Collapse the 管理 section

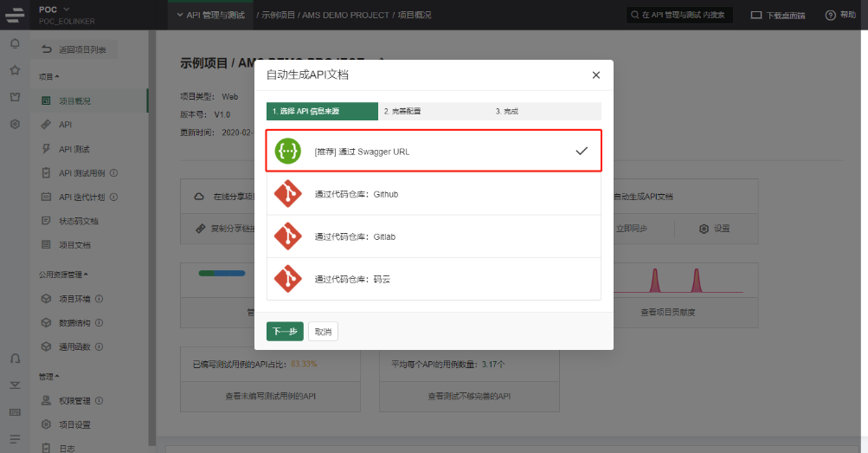coord(48,377)
